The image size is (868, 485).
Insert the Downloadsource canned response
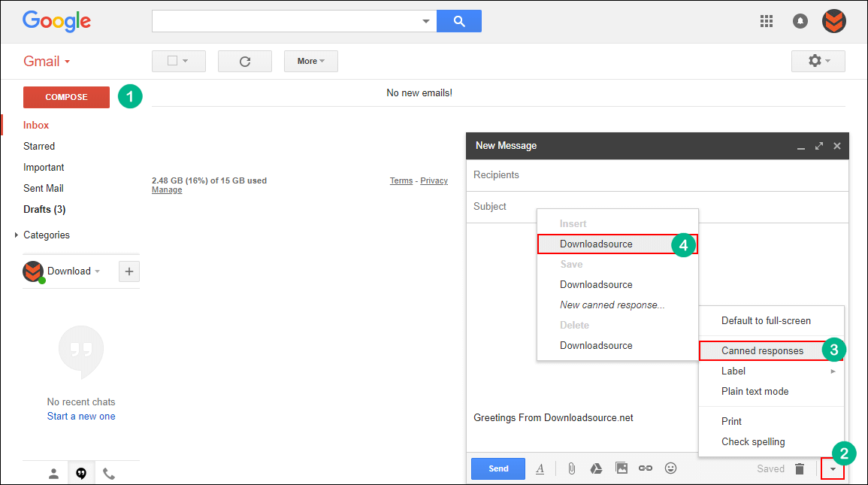tap(617, 244)
